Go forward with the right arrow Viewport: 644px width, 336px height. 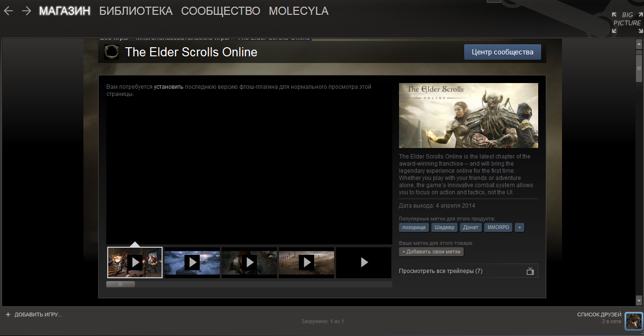click(x=27, y=10)
